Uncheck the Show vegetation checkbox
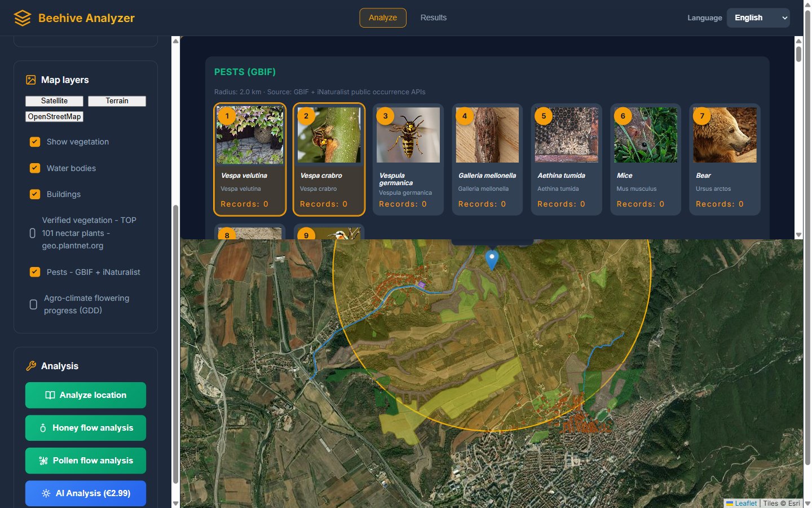 35,142
